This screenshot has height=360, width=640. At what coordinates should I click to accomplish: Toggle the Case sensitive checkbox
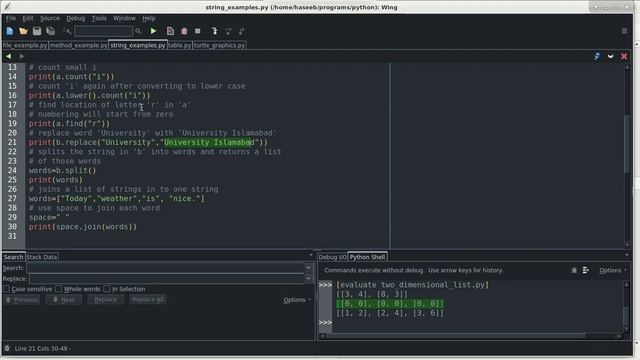pos(7,289)
